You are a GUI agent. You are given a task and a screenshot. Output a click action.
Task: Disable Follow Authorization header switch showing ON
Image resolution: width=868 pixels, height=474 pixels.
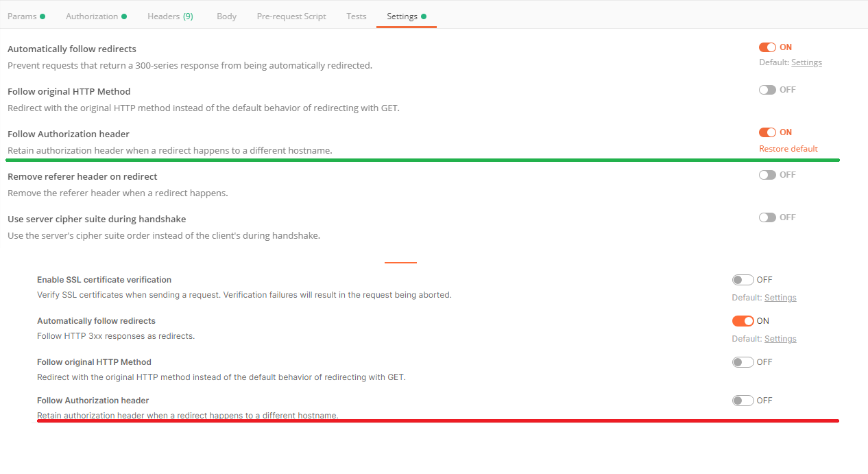767,132
